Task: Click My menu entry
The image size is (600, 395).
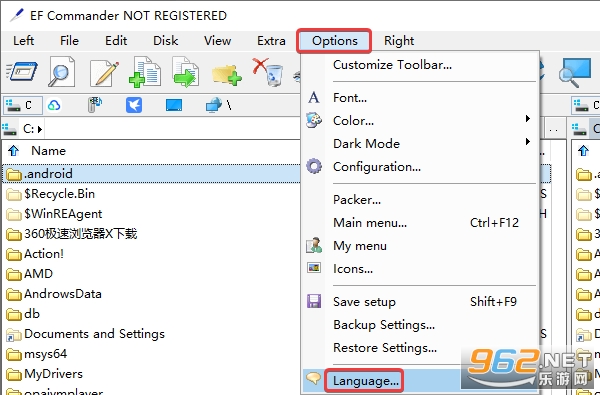Action: click(420, 245)
